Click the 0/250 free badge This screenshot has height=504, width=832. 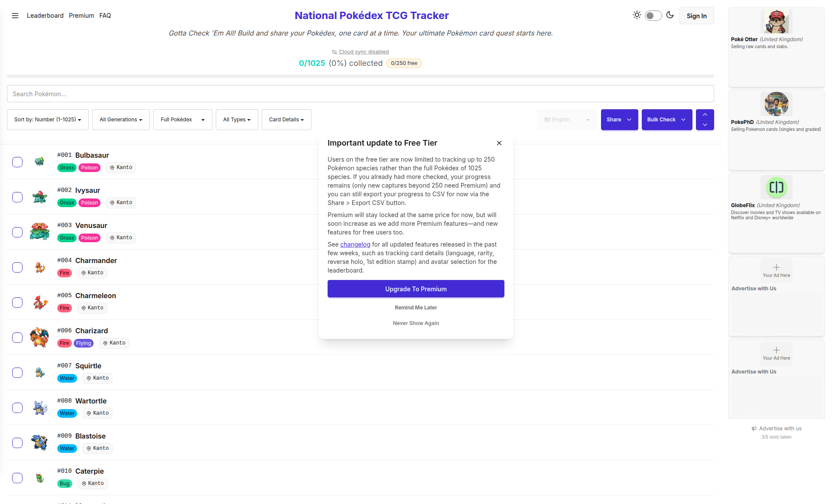(x=404, y=63)
